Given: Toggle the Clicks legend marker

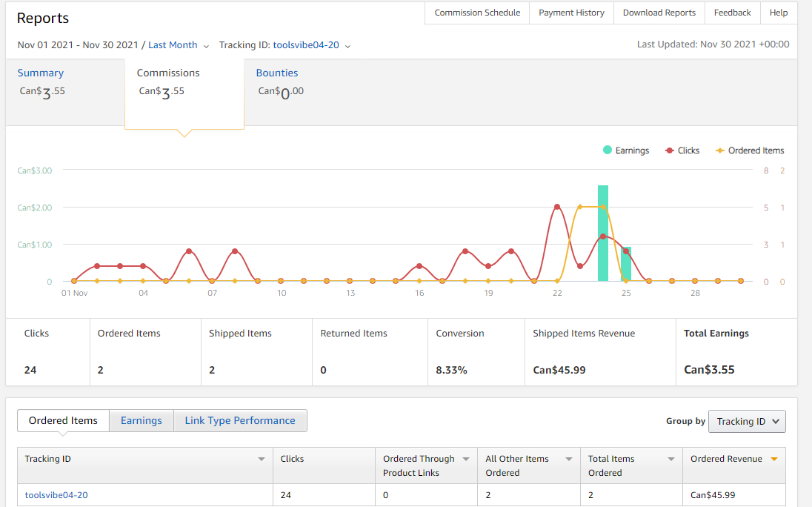Looking at the screenshot, I should pyautogui.click(x=669, y=150).
